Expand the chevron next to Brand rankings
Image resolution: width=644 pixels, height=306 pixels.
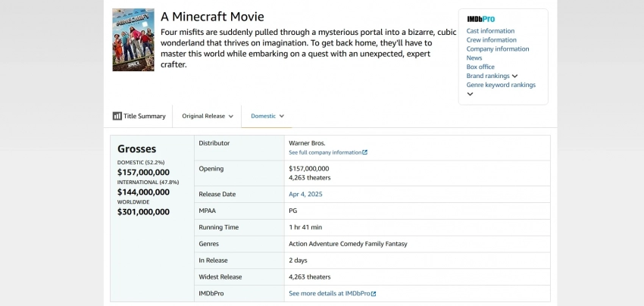[515, 76]
